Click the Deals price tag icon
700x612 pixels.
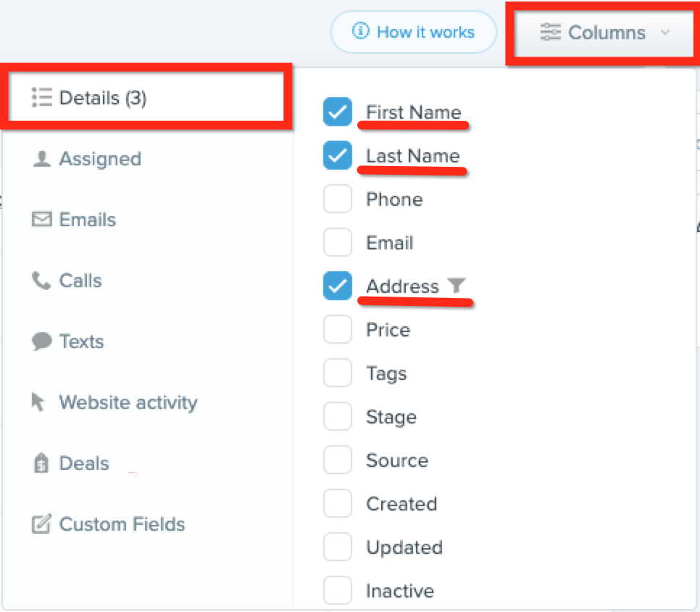[x=41, y=463]
